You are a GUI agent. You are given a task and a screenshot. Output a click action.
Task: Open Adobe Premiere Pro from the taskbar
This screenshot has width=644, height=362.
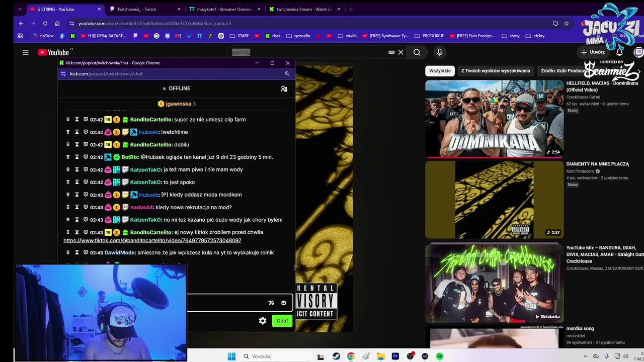(x=395, y=356)
